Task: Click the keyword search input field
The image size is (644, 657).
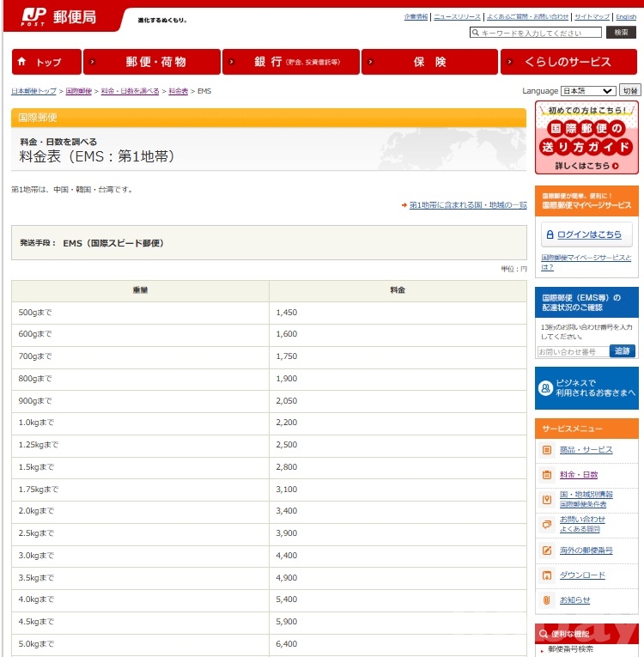Action: pyautogui.click(x=536, y=33)
